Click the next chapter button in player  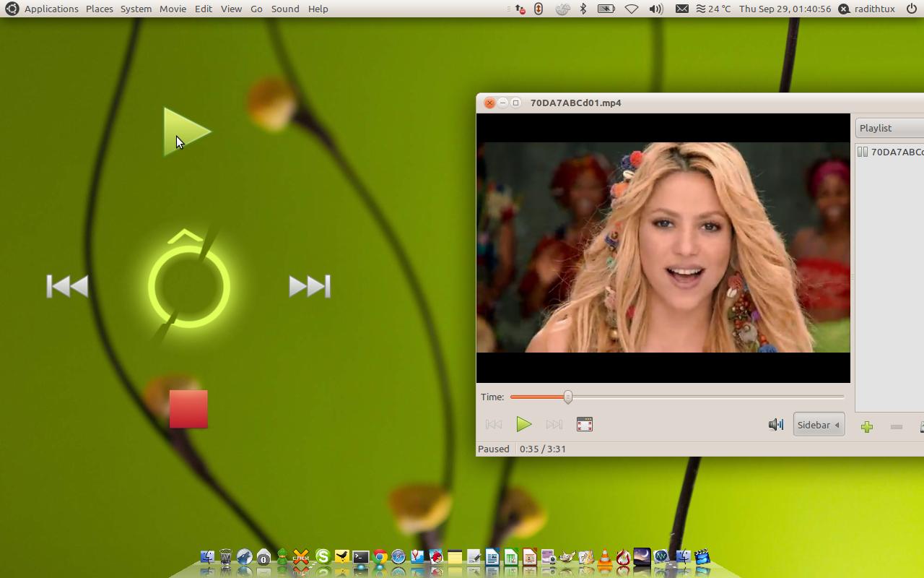click(554, 425)
